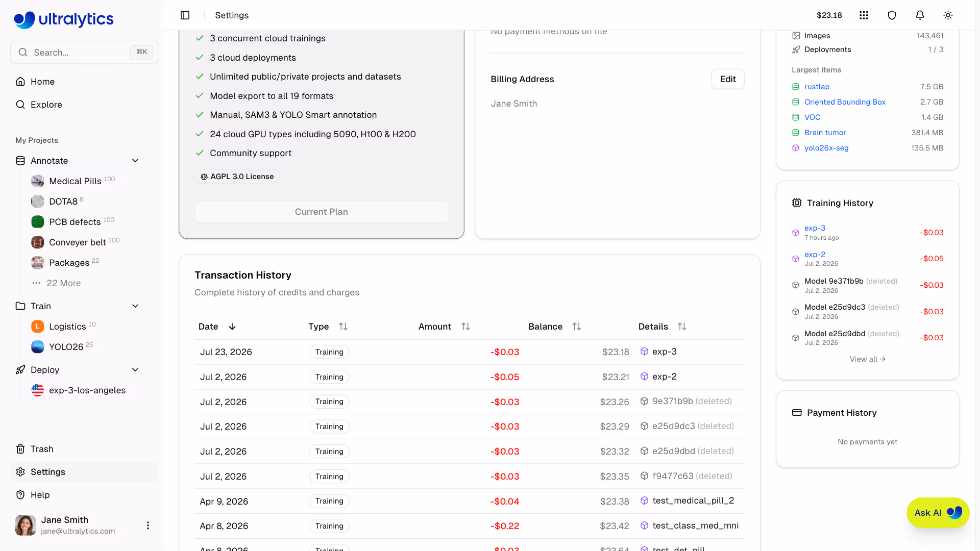Click the Images usage icon
This screenshot has height=551, width=980.
[x=796, y=36]
